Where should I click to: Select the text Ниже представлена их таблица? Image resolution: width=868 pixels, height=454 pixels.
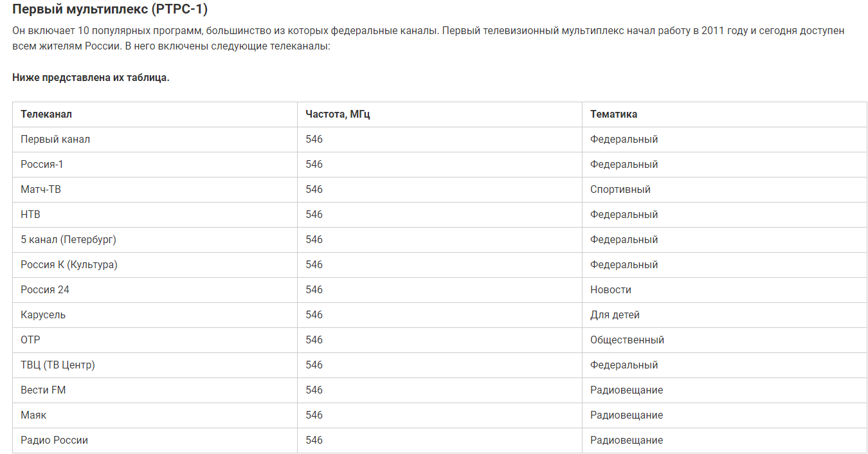(91, 78)
